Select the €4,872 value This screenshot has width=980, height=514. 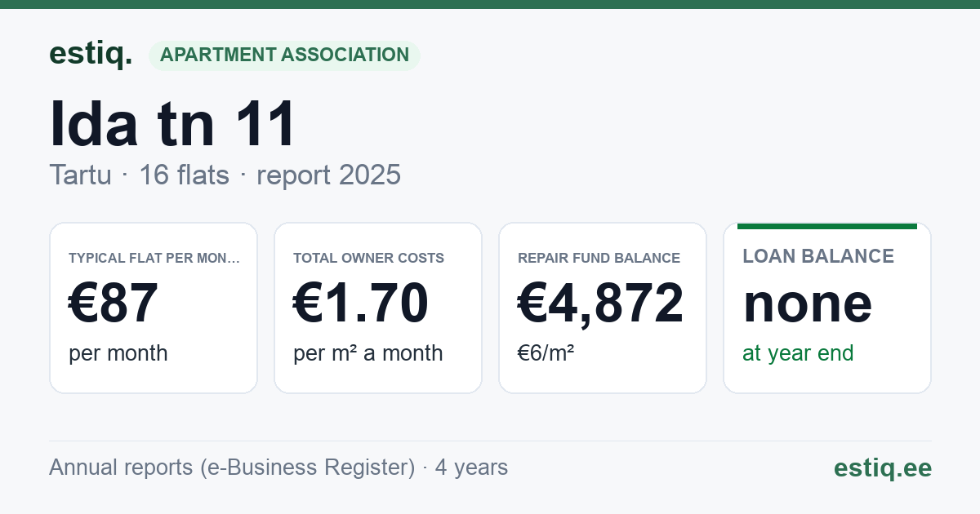pos(601,303)
